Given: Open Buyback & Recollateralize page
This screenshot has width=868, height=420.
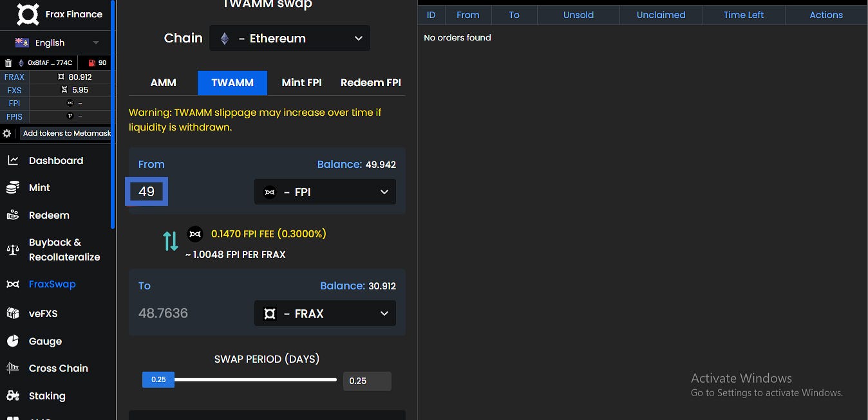Looking at the screenshot, I should (x=64, y=250).
